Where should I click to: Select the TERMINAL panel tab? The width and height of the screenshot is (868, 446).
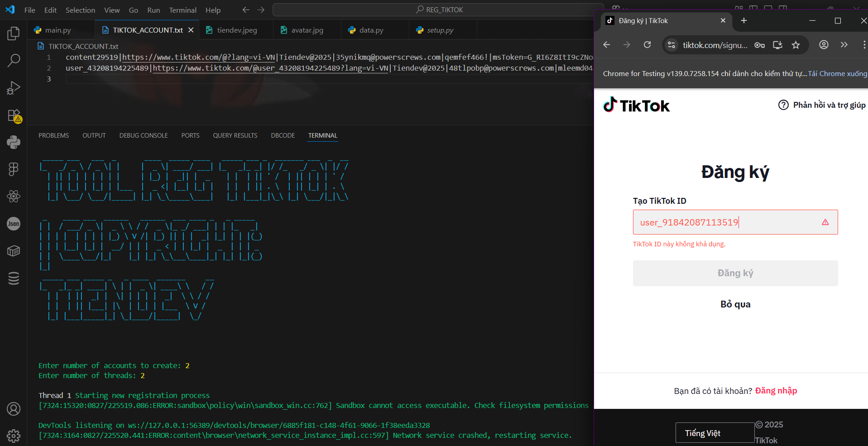pyautogui.click(x=323, y=135)
